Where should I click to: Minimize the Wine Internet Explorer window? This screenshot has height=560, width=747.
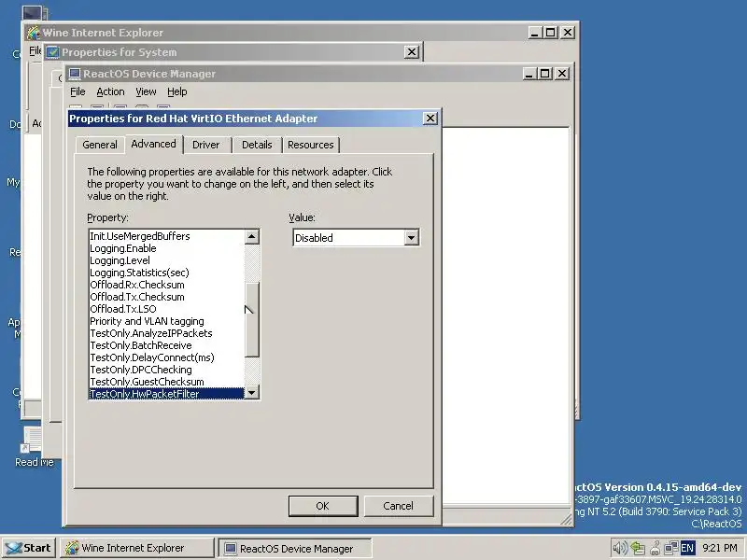[535, 33]
